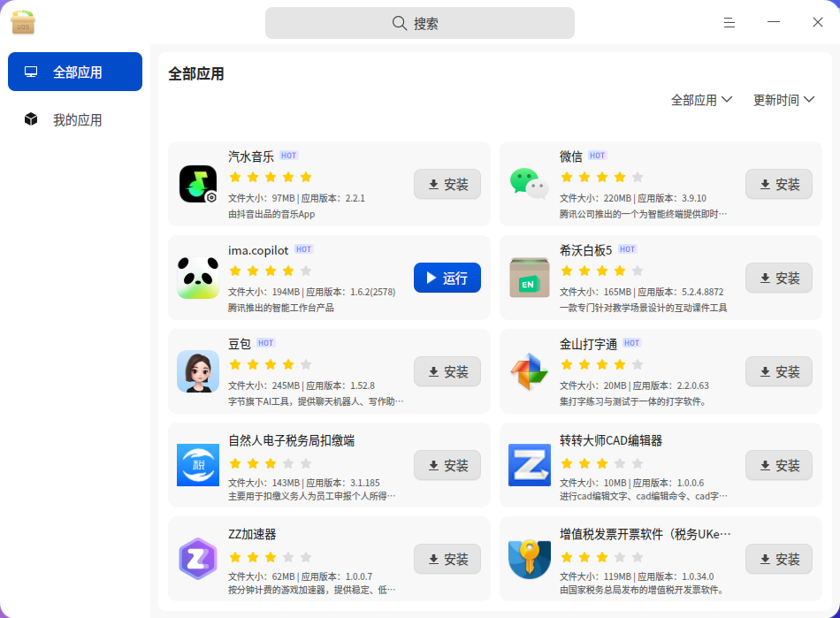Install 自然人电子税务局扣缴端
This screenshot has height=618, width=840.
(x=447, y=465)
